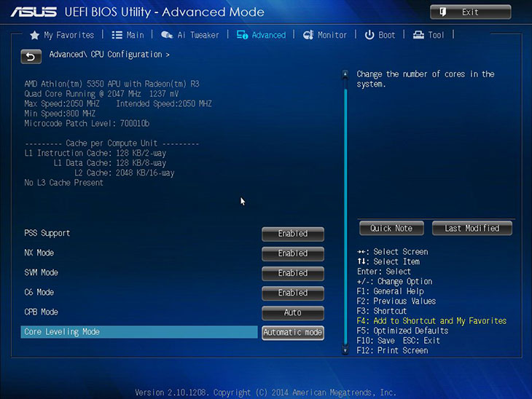Select the C6 Mode label
This screenshot has width=532, height=399.
tap(39, 292)
